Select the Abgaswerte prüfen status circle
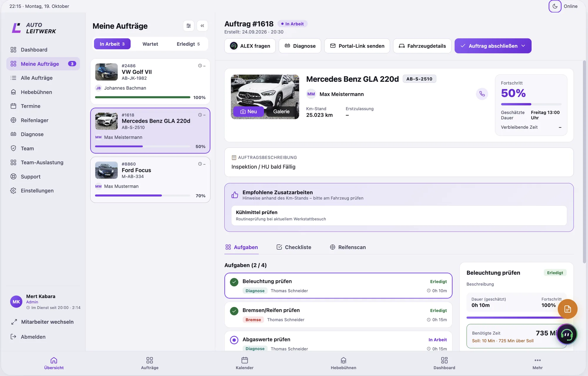 [x=234, y=340]
